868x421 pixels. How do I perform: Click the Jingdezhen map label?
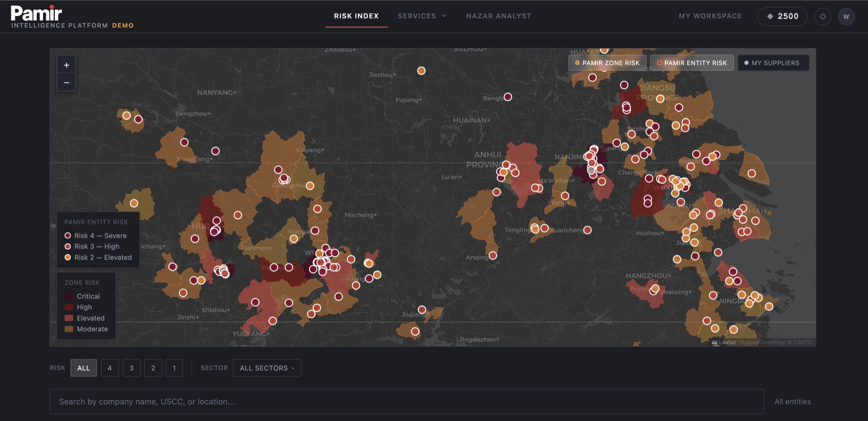tap(478, 339)
